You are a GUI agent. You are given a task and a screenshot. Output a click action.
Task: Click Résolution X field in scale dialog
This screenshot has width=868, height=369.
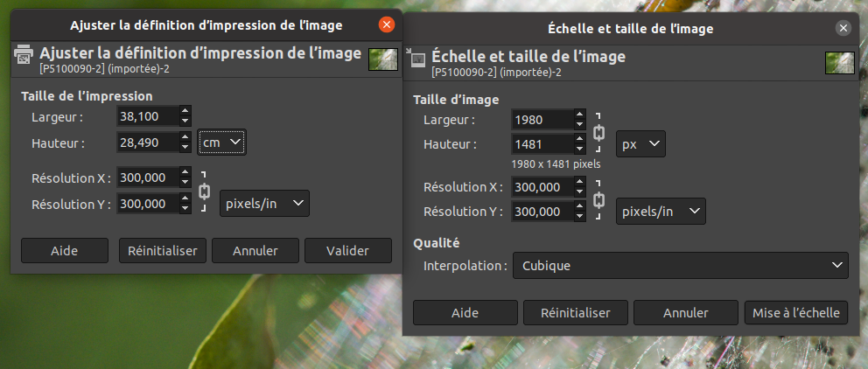(542, 187)
